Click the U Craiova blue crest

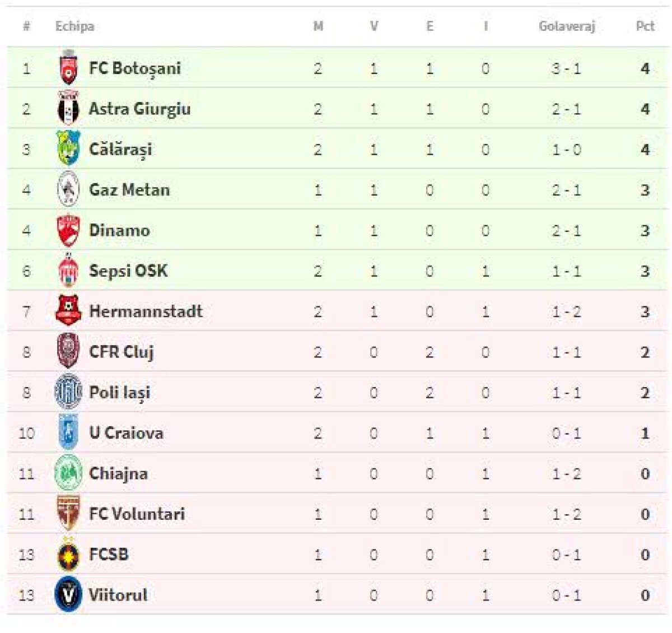tap(68, 432)
